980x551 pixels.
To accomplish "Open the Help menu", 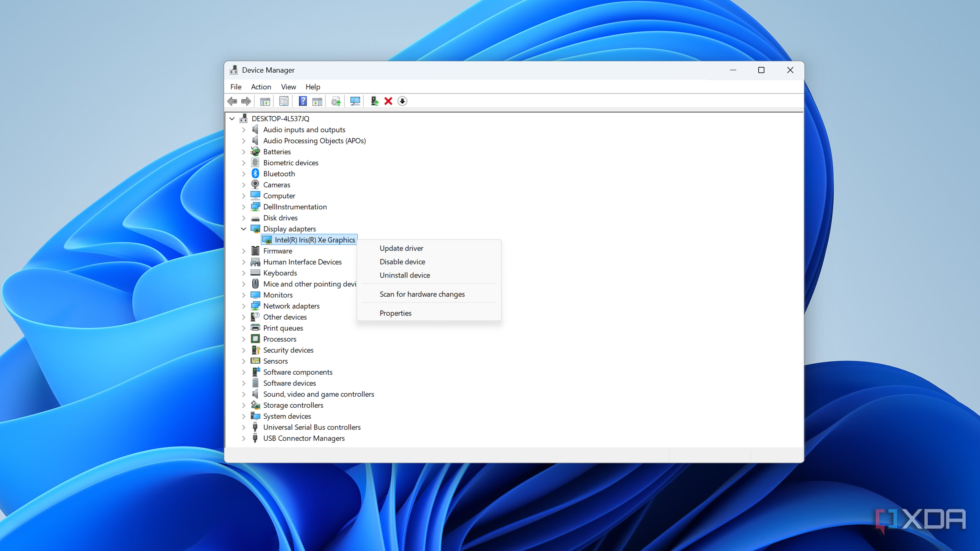I will click(313, 87).
